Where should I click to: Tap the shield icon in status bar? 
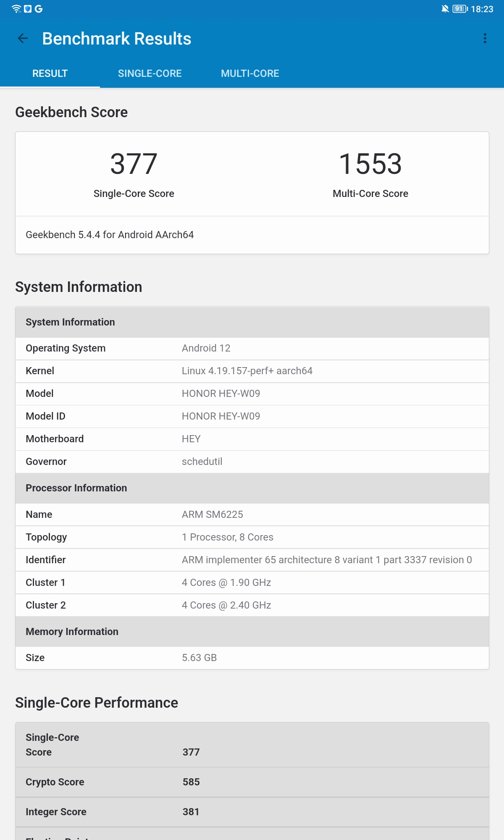[x=28, y=9]
